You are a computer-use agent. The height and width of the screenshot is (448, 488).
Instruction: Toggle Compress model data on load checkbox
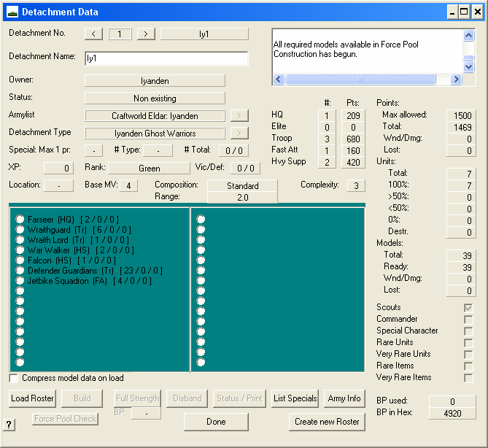point(14,378)
